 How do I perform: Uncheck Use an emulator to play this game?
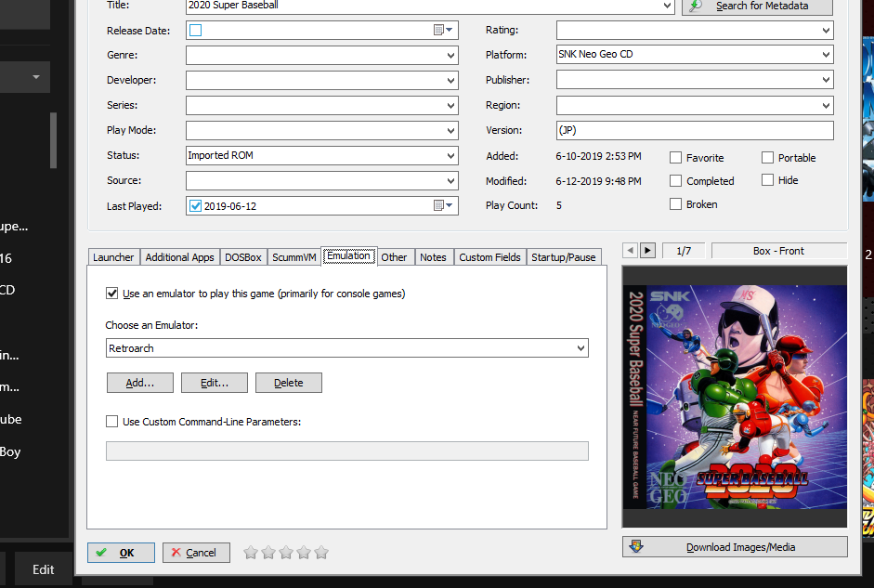[112, 294]
